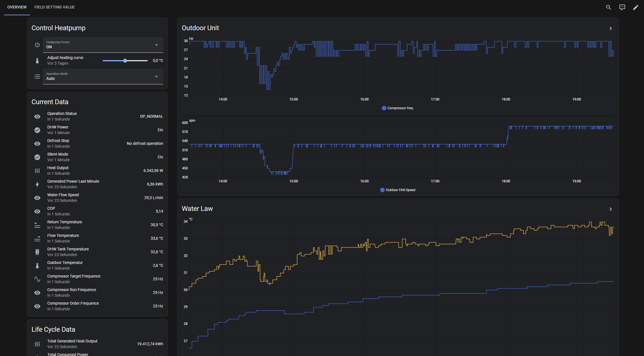Click the DHW Tank Temperature icon

point(37,252)
